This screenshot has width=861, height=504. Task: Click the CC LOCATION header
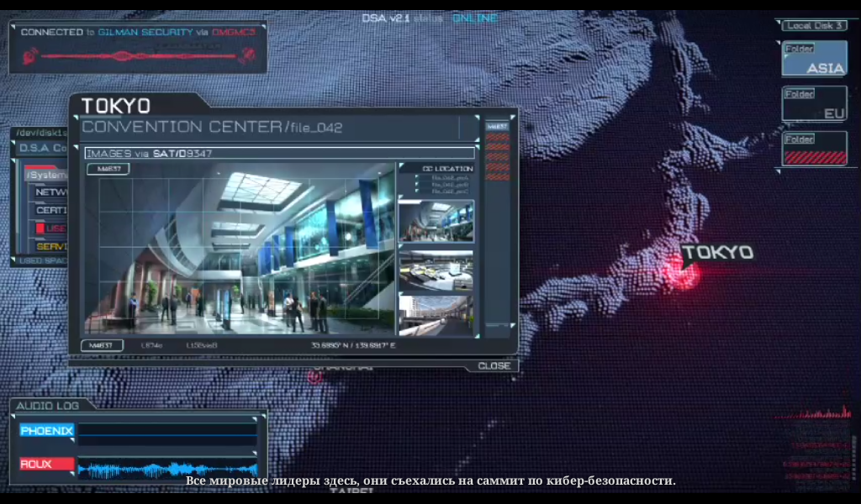coord(447,169)
